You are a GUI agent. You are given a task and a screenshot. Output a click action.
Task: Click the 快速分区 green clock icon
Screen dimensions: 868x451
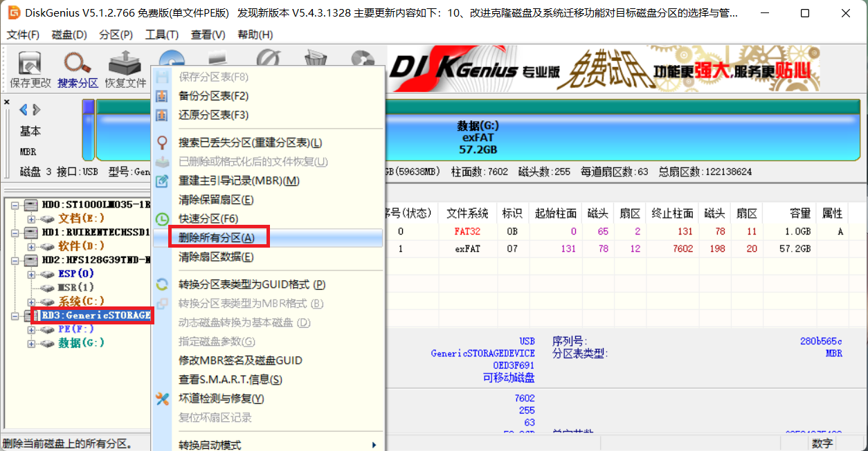(x=162, y=219)
